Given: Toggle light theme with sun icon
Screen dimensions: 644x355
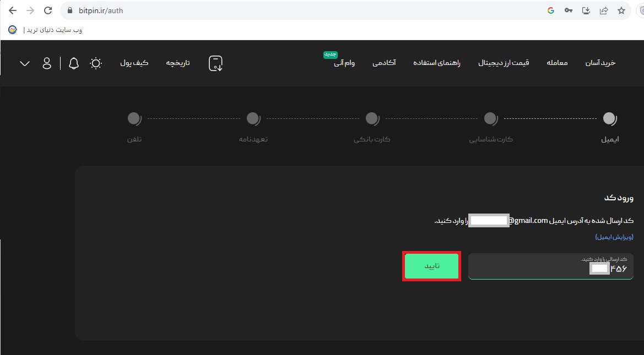Looking at the screenshot, I should 96,63.
